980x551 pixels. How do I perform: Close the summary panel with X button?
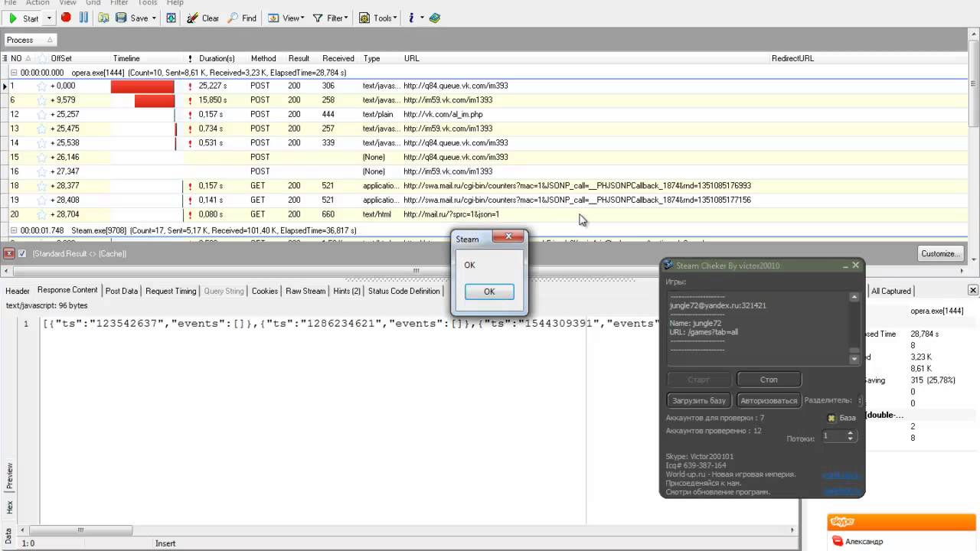973,291
